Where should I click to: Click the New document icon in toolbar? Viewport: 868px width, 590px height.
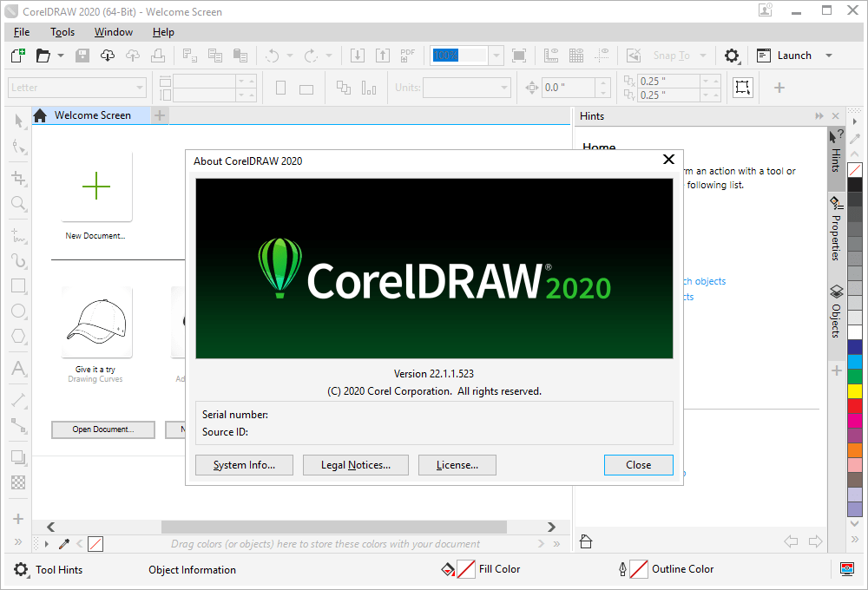pyautogui.click(x=18, y=56)
